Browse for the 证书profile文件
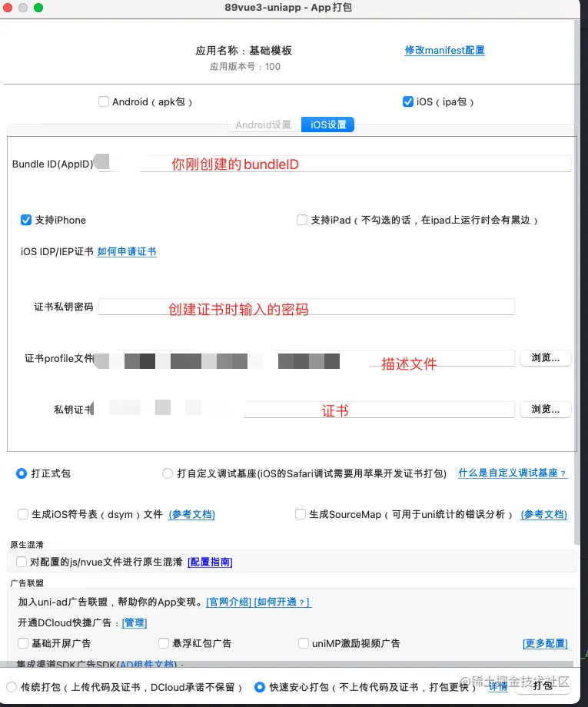The height and width of the screenshot is (707, 588). (545, 358)
